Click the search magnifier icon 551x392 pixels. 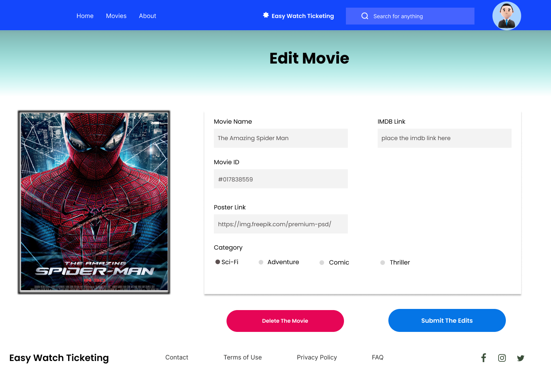(365, 16)
